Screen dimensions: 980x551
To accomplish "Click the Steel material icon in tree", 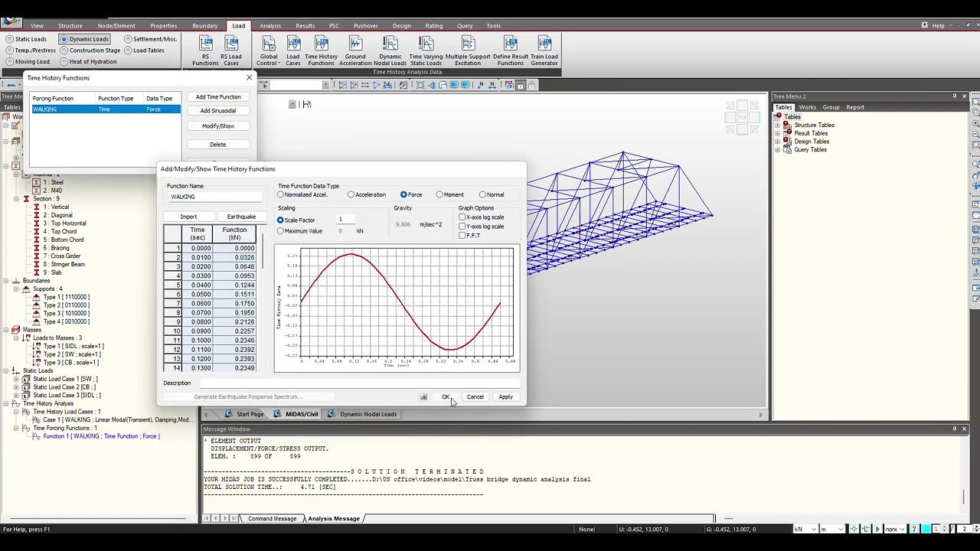I will pos(36,182).
